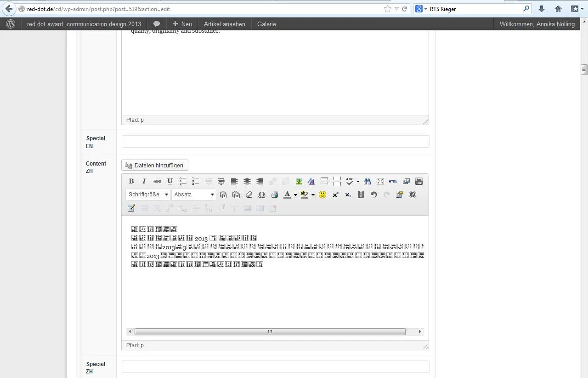Image resolution: width=588 pixels, height=378 pixels.
Task: Open Neu new-content menu
Action: click(x=182, y=24)
